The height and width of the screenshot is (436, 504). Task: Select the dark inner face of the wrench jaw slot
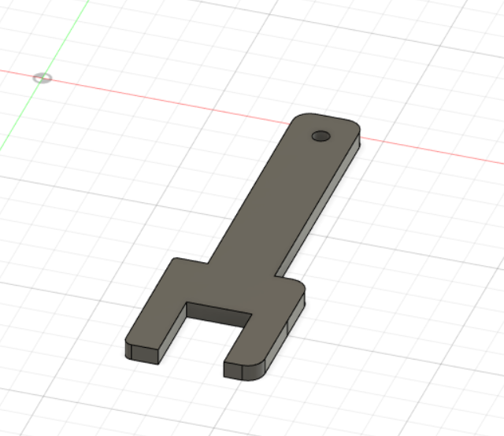coord(218,315)
